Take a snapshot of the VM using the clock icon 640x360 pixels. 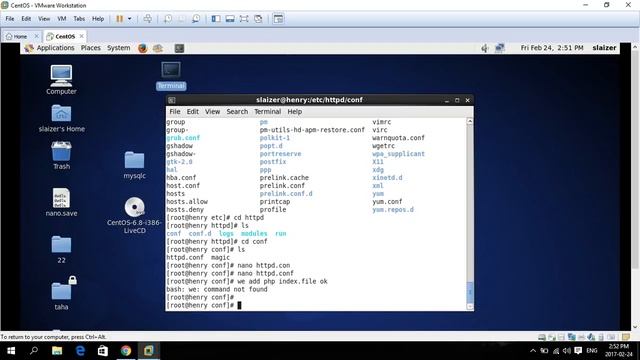tap(168, 19)
